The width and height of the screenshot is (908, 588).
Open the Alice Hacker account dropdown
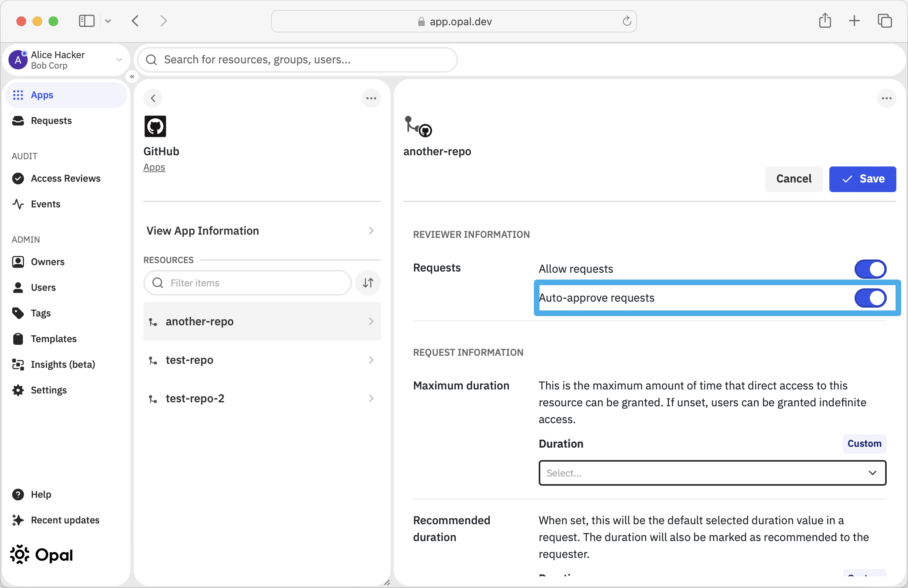119,60
